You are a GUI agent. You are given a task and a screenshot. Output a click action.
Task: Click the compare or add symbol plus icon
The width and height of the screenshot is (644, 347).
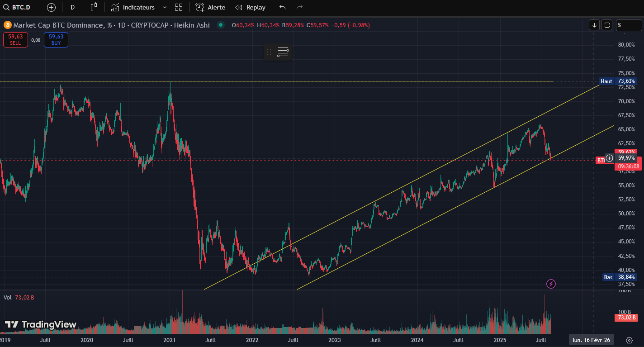pos(52,7)
